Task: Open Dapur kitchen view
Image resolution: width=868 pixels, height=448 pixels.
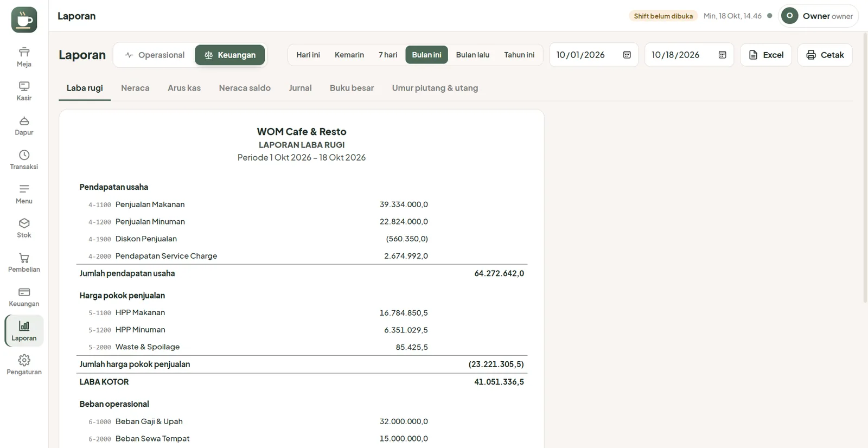Action: click(x=24, y=126)
